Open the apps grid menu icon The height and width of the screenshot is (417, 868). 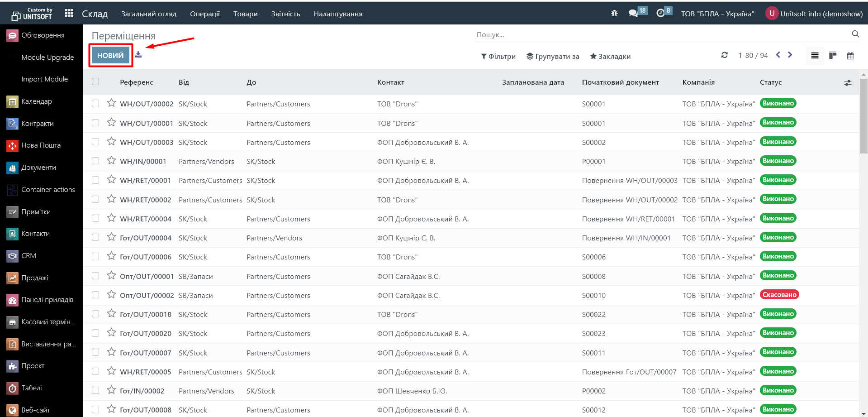69,14
